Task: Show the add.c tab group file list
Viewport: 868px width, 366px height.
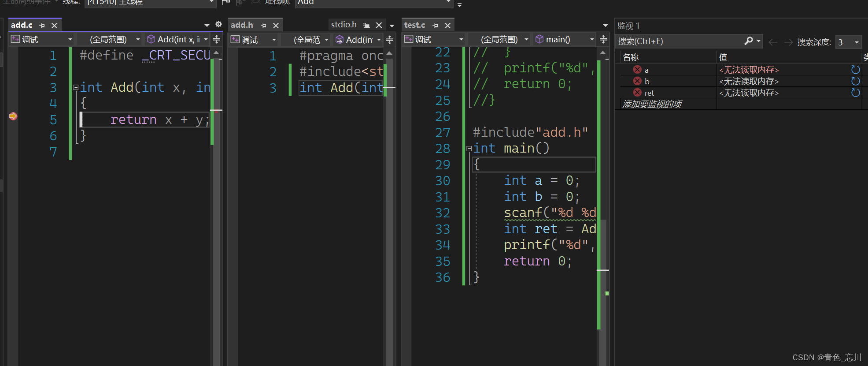Action: [x=207, y=26]
